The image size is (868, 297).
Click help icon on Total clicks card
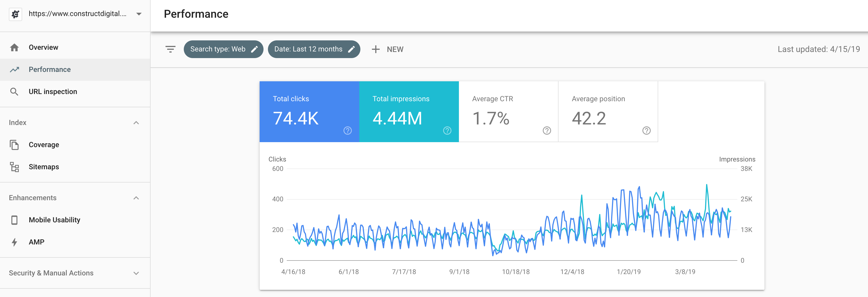(x=347, y=131)
